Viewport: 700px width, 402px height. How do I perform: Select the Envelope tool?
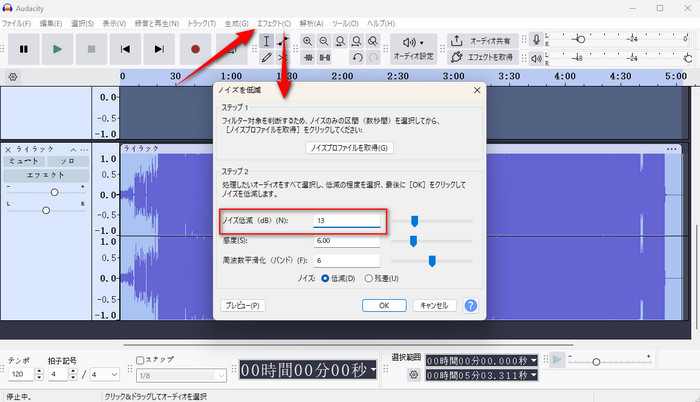pyautogui.click(x=282, y=41)
